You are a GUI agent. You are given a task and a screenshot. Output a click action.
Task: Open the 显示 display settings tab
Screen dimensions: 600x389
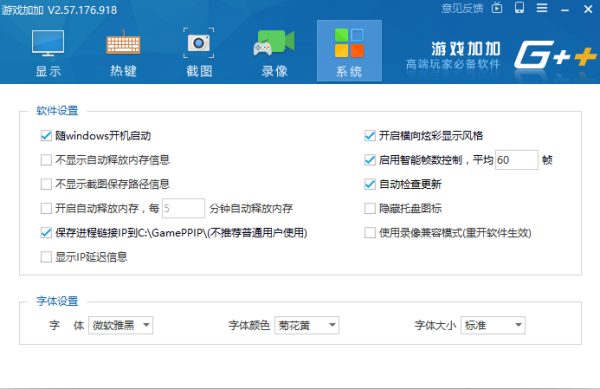(x=48, y=53)
